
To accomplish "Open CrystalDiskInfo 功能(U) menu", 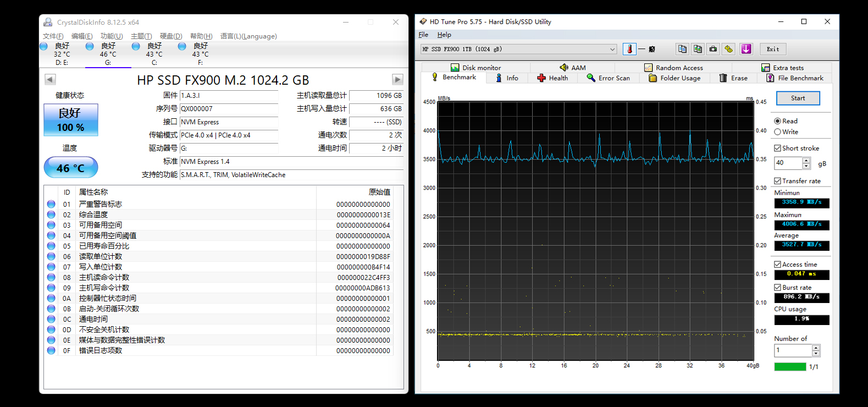I will pos(112,36).
